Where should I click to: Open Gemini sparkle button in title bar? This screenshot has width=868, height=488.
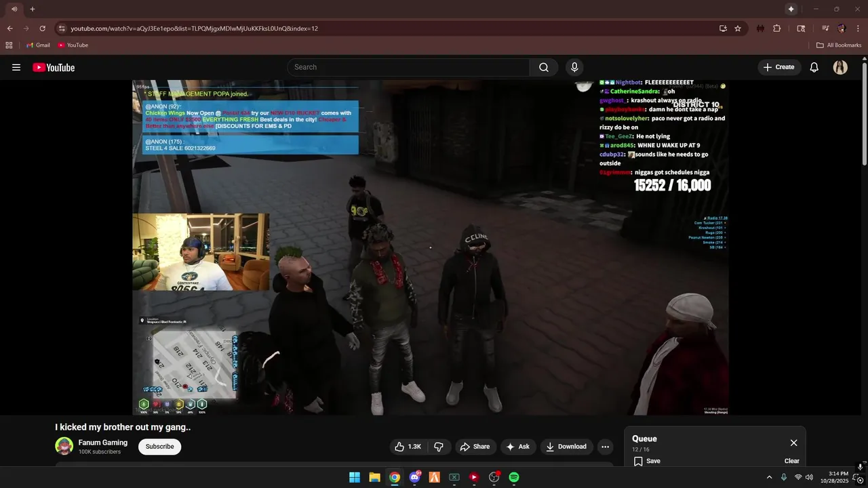coord(791,9)
